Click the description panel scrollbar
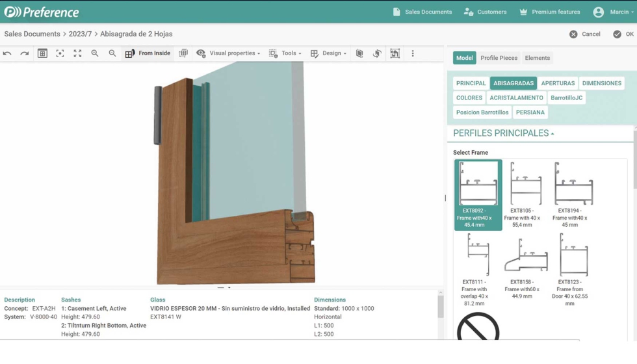 pyautogui.click(x=441, y=307)
